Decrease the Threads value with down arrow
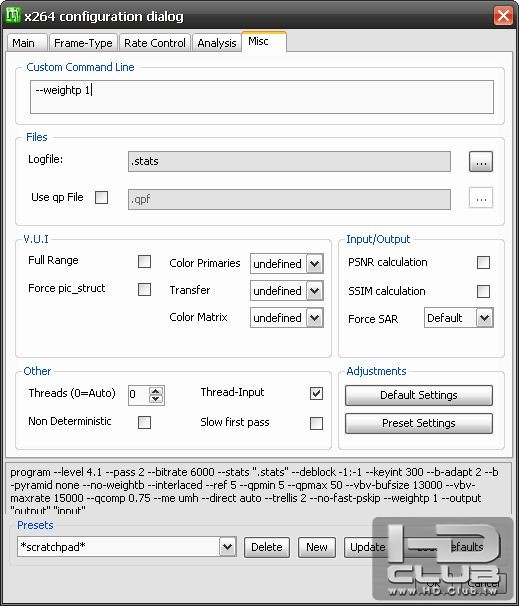519x606 pixels. [156, 400]
